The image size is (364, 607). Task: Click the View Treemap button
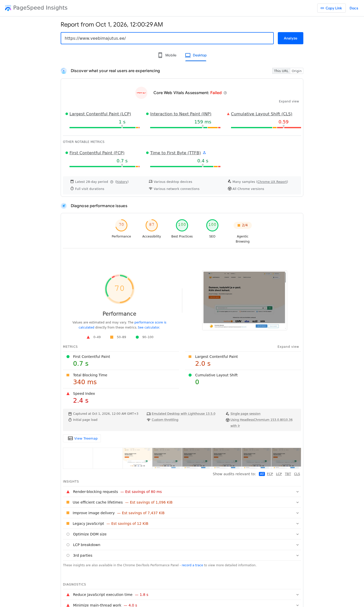(82, 438)
